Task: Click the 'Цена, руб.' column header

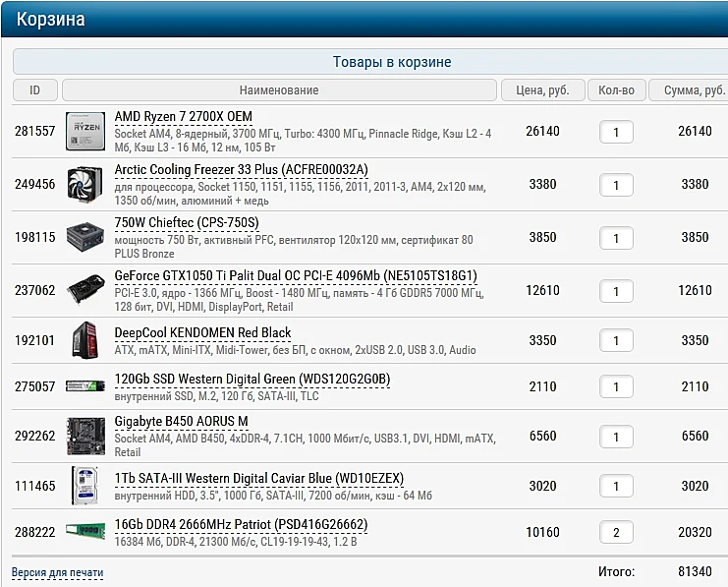Action: (542, 90)
